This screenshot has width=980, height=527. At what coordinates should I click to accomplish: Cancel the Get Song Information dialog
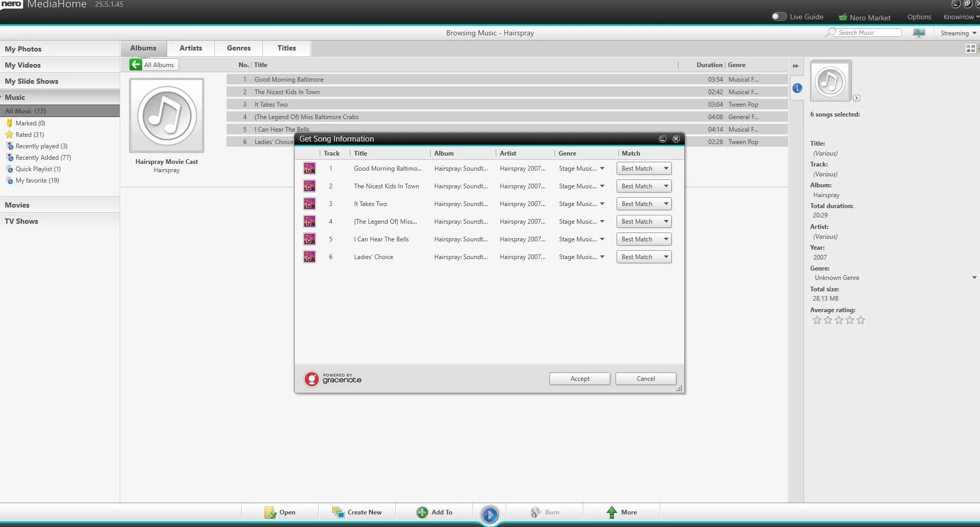(646, 379)
